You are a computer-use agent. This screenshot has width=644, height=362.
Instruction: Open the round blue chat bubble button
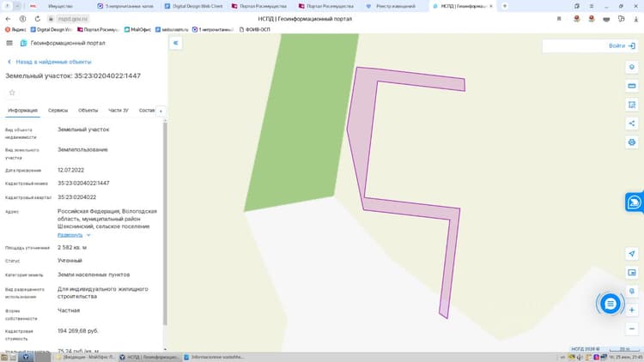[611, 304]
